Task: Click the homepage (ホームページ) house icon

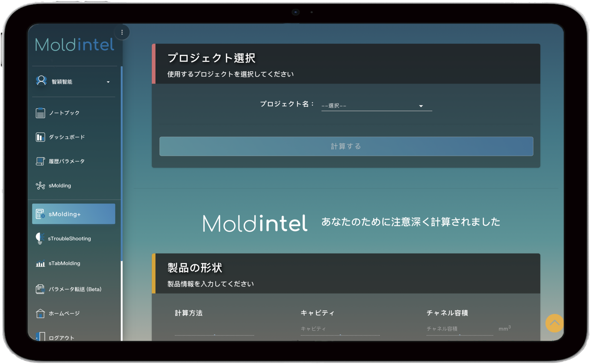Action: (40, 314)
